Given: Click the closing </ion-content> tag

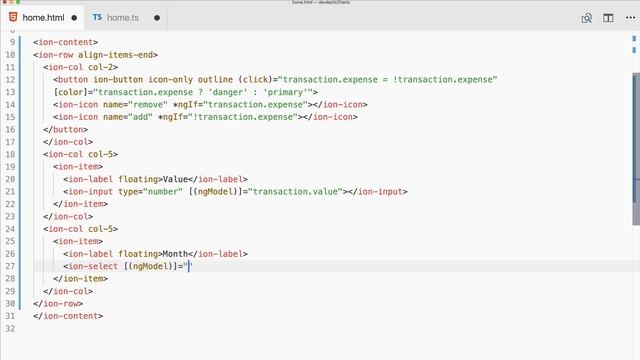Looking at the screenshot, I should pos(68,316).
